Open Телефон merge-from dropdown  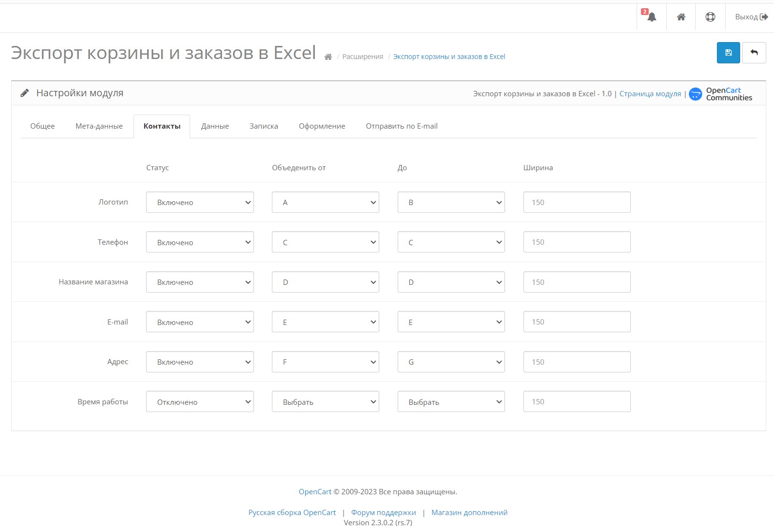click(326, 242)
